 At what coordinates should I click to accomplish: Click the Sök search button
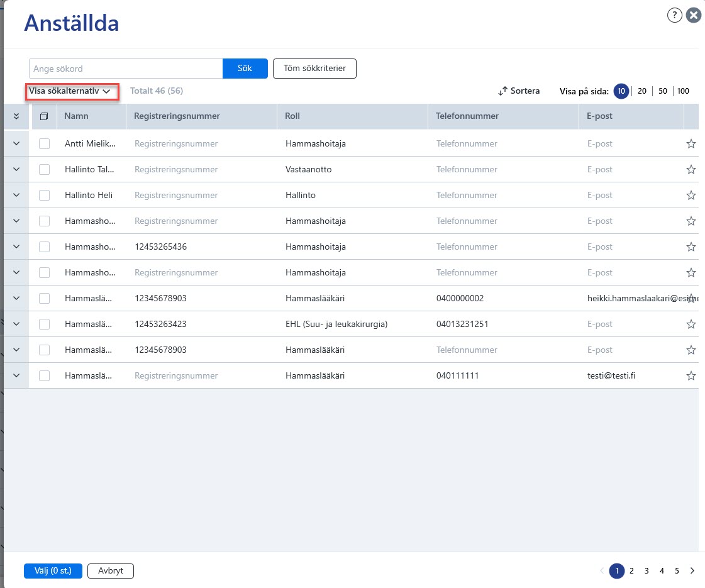245,69
